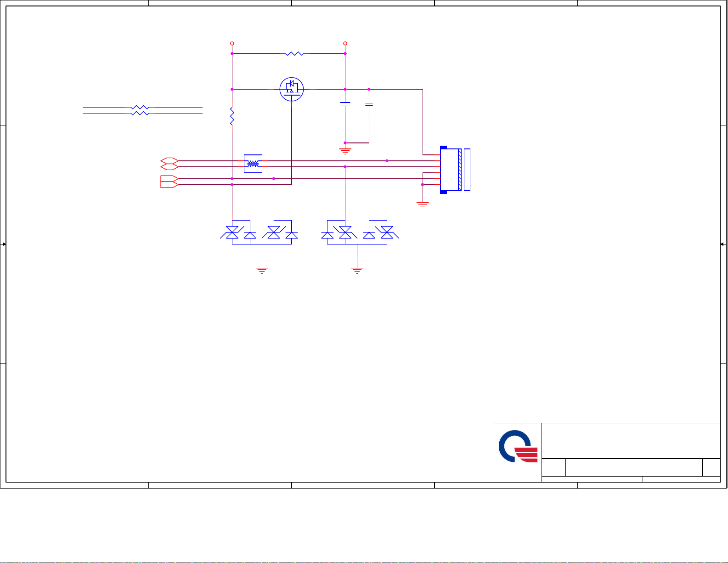
Task: Select the rightmost bidirectional TVS diode symbol
Action: pyautogui.click(x=387, y=233)
